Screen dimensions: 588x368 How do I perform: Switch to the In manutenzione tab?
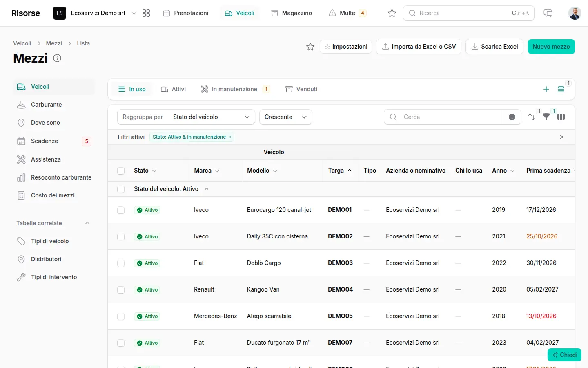coord(235,89)
